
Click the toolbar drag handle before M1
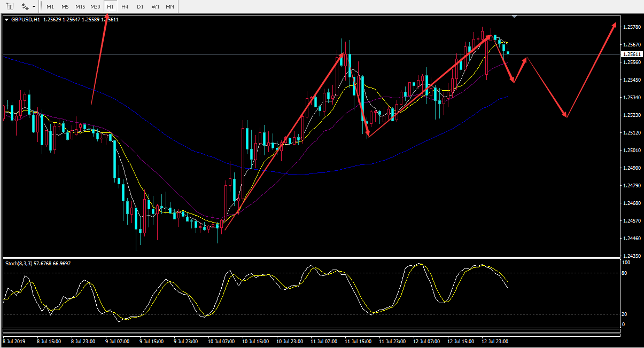click(x=42, y=6)
